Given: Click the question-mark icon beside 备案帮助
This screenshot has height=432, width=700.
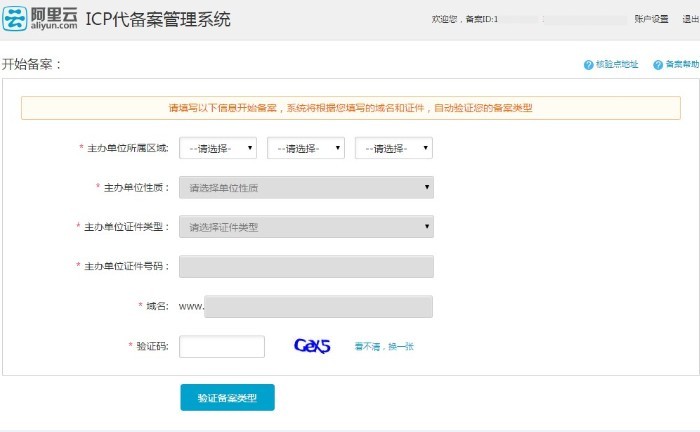Looking at the screenshot, I should point(658,65).
